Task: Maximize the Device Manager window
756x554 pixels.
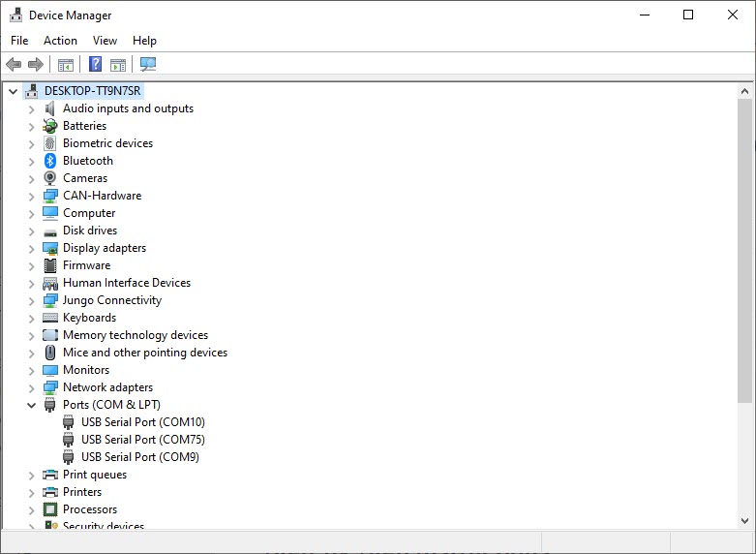Action: 688,15
